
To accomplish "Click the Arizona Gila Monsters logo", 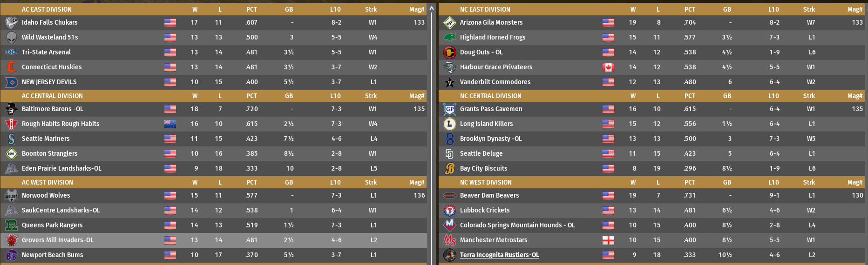I will point(449,22).
